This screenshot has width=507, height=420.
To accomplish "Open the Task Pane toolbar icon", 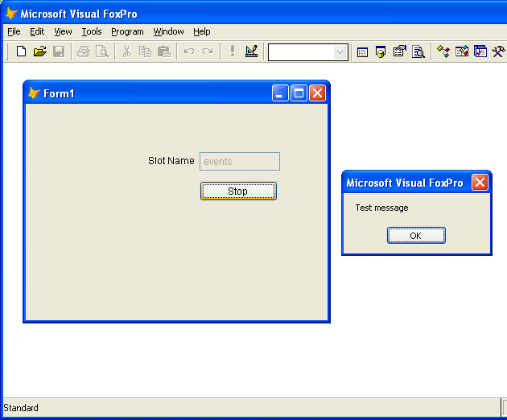I will point(480,51).
